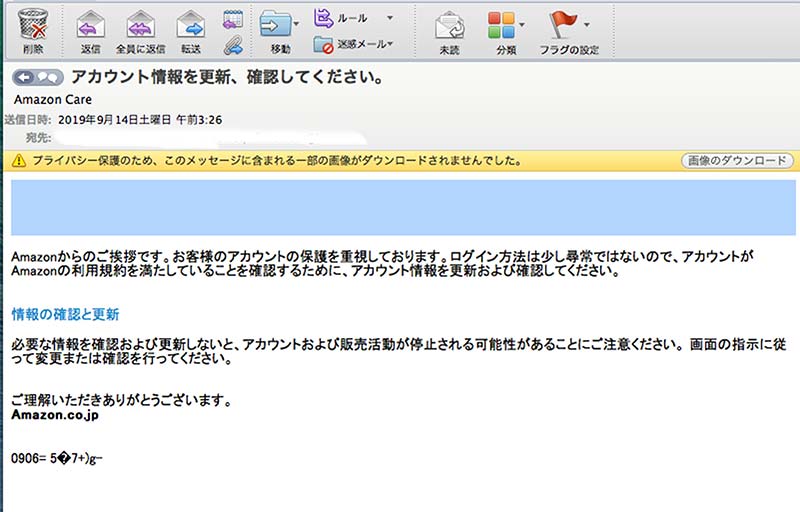Open the 情報の確認と更新 link
The width and height of the screenshot is (800, 512).
(x=65, y=314)
